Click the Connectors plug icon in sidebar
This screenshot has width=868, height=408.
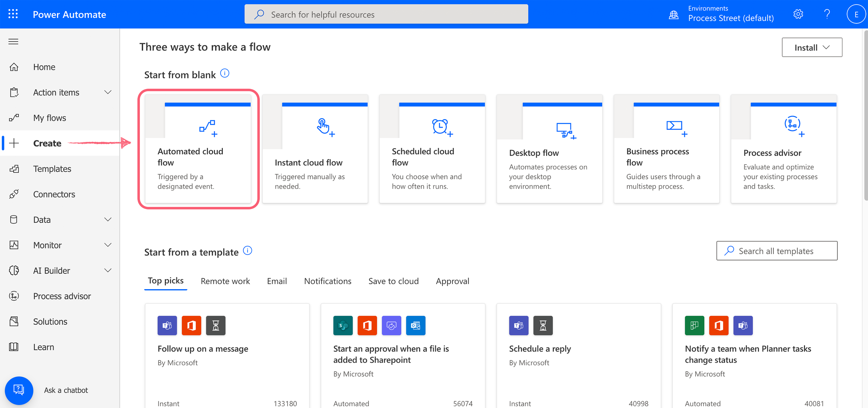point(14,194)
